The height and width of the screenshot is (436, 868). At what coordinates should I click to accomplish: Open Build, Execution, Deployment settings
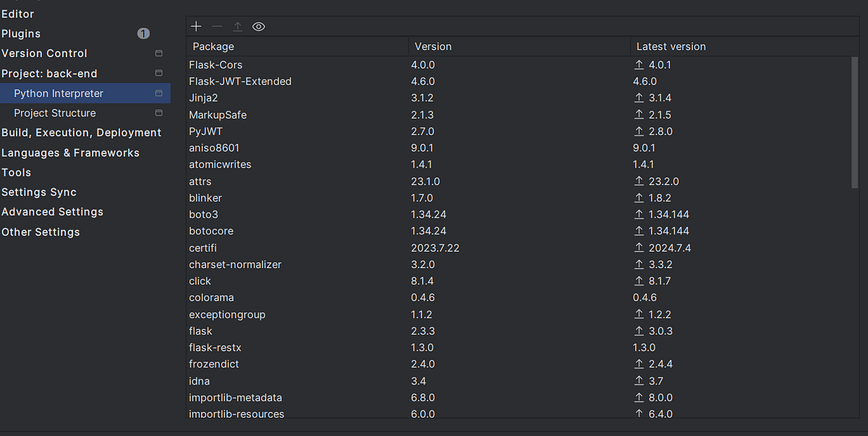click(x=80, y=132)
